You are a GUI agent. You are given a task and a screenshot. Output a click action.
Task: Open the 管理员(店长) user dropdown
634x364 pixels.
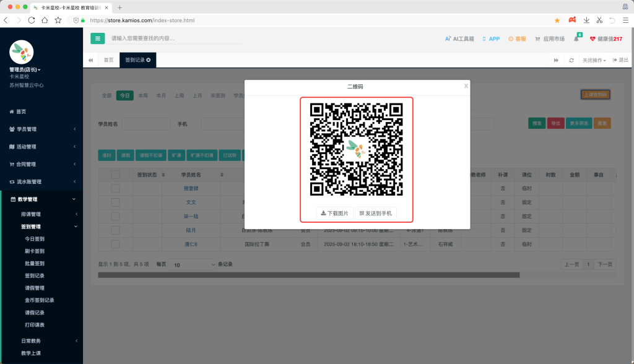(x=25, y=69)
